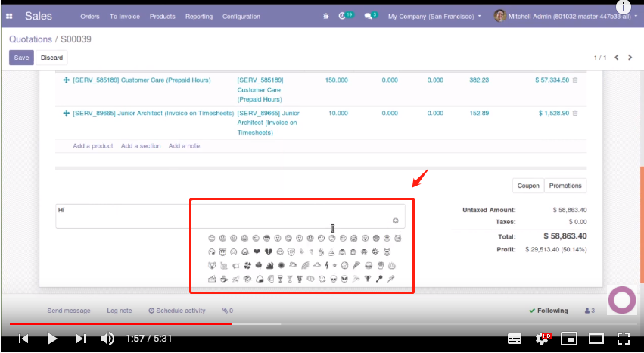Mute the video volume
Image resolution: width=644 pixels, height=353 pixels.
(107, 339)
